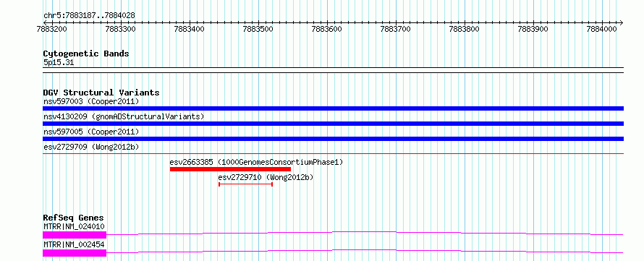This screenshot has height=261, width=644.
Task: Click the RefSeq Genes track title
Action: [x=74, y=218]
